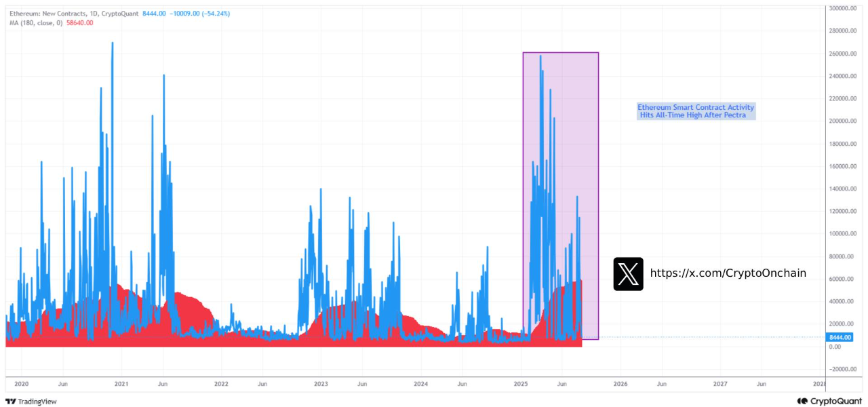Image resolution: width=868 pixels, height=407 pixels.
Task: Click the 2026 label on time axis
Action: 620,384
